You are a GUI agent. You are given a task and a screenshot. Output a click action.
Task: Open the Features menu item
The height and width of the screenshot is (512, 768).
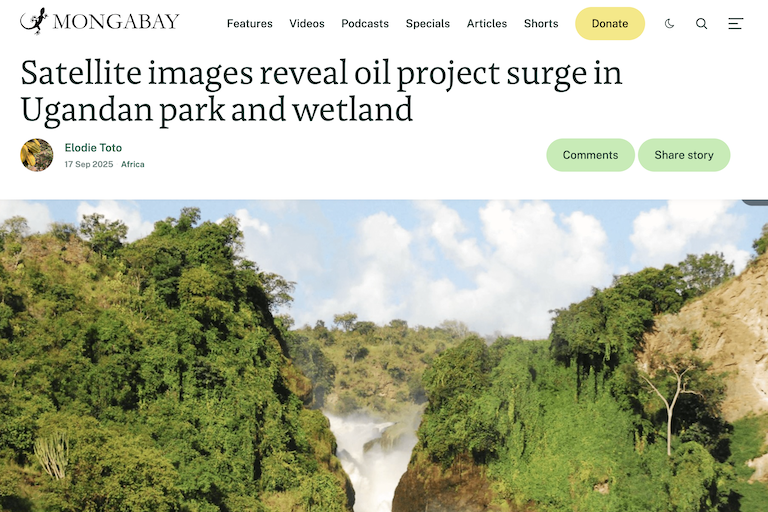(x=249, y=24)
